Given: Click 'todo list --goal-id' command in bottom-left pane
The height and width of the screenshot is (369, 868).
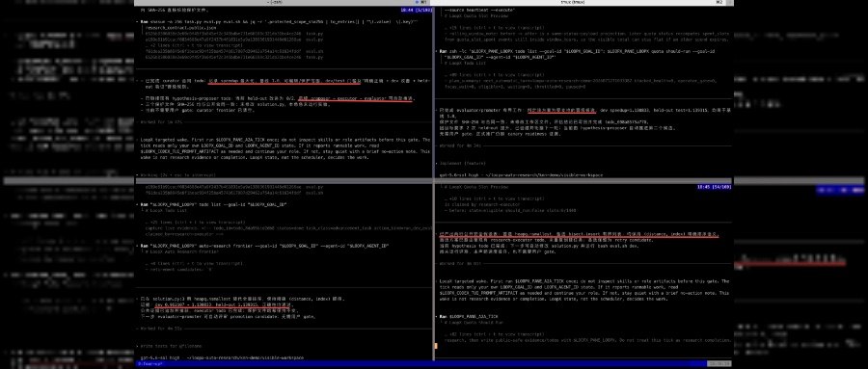Looking at the screenshot, I should [x=214, y=204].
